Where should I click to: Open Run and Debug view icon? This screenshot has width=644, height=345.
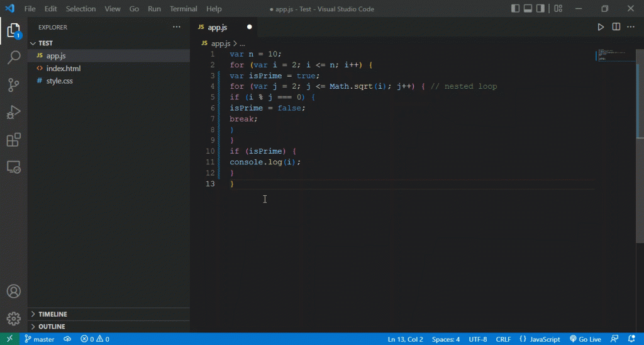coord(14,112)
